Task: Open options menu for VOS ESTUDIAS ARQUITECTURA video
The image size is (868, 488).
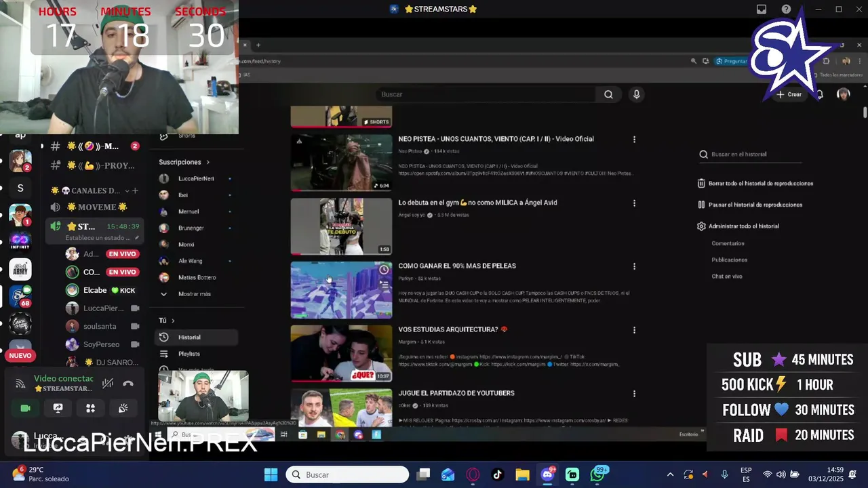Action: [634, 331]
